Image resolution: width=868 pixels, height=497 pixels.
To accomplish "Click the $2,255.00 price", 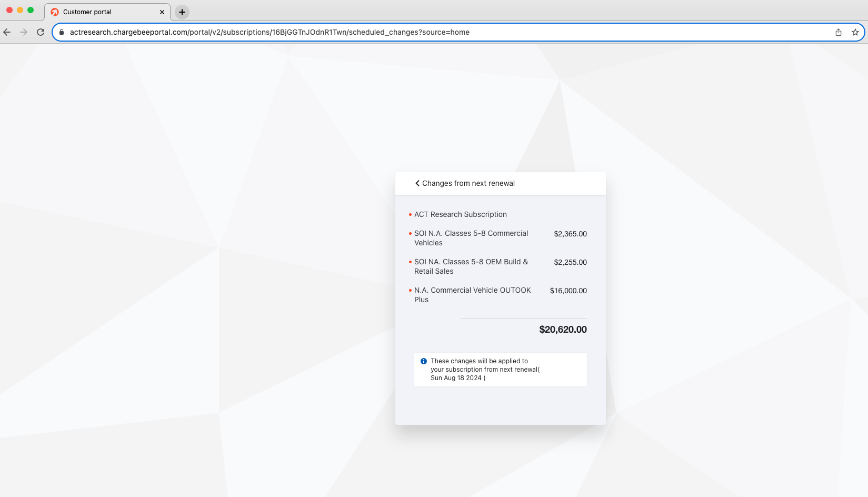I will 571,262.
